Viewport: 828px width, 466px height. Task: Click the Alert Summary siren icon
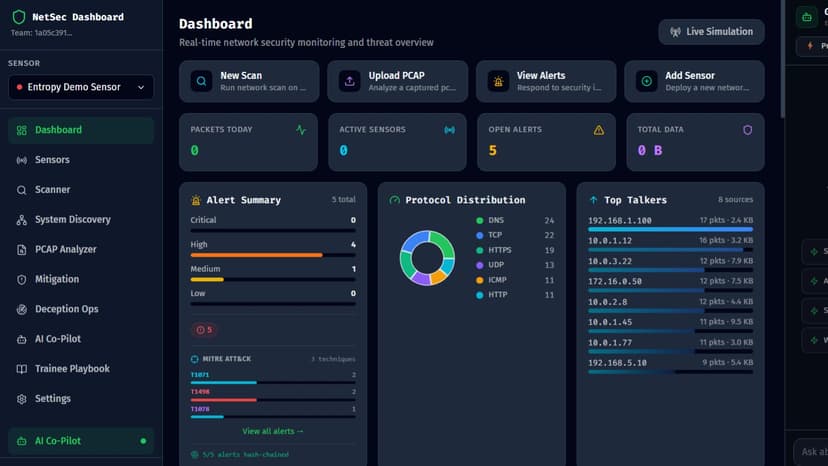tap(196, 200)
